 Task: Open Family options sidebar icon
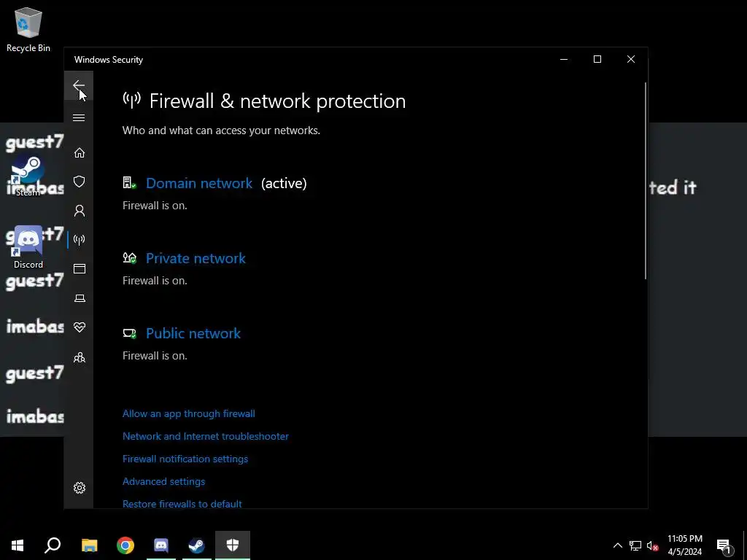pyautogui.click(x=80, y=357)
